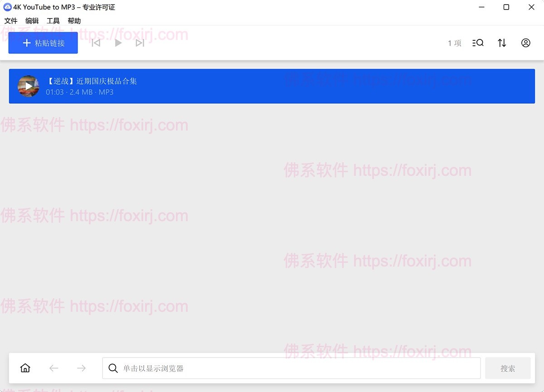Screen dimensions: 544x392
Task: Click the sort order icon
Action: 502,43
